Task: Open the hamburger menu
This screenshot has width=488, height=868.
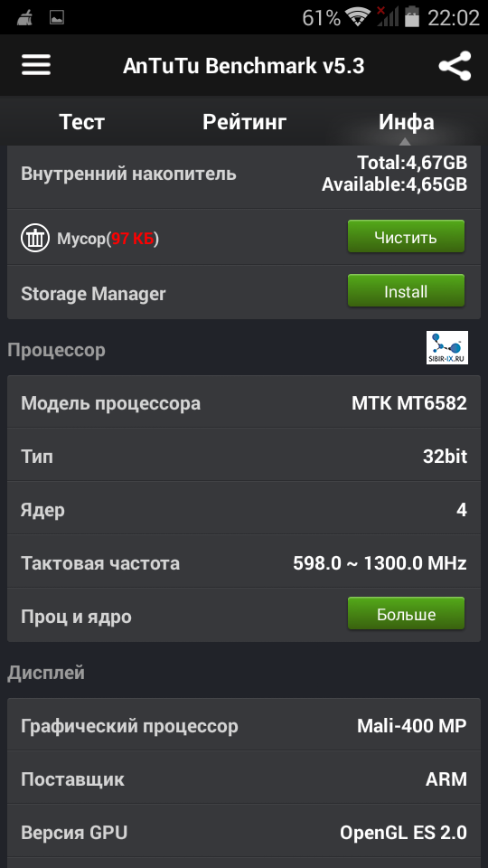Action: click(36, 65)
